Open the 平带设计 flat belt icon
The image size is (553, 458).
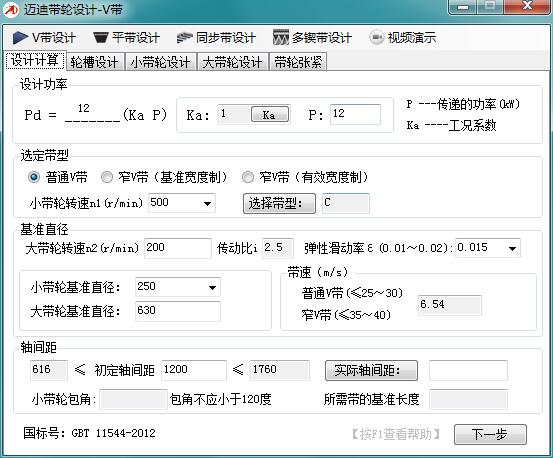(101, 38)
